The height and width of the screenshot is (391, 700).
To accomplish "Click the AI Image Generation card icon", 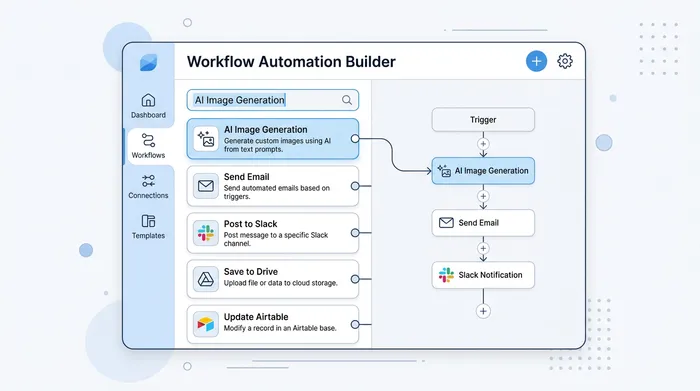I will (x=206, y=139).
